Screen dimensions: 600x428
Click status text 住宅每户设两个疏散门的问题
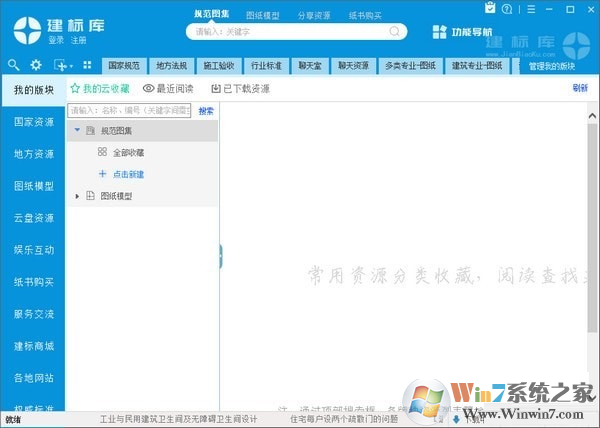pos(344,420)
